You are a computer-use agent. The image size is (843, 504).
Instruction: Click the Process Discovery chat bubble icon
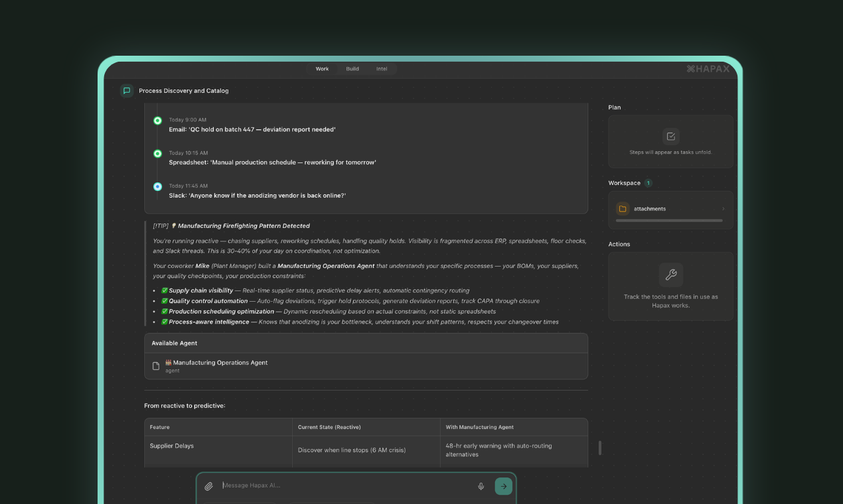tap(126, 91)
